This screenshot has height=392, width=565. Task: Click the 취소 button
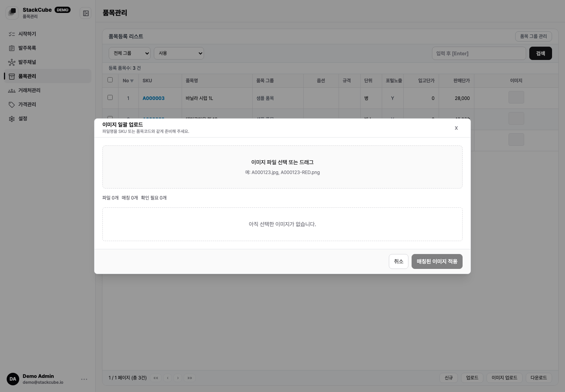point(399,261)
